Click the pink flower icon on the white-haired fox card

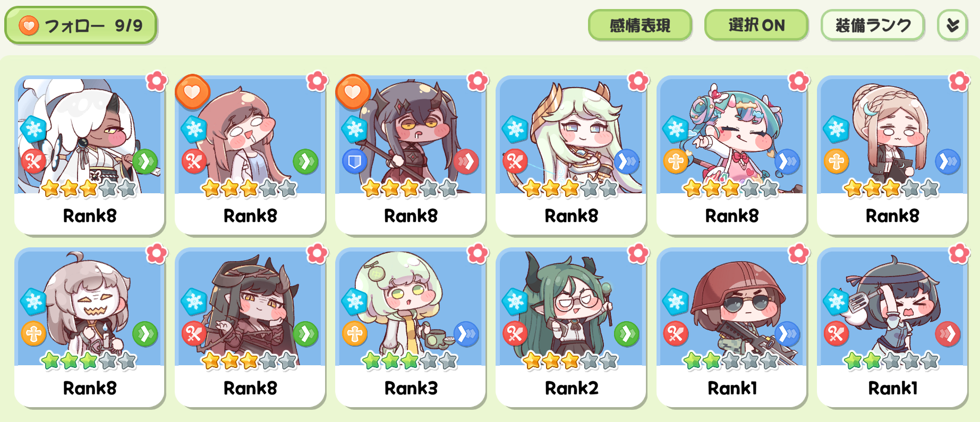tap(157, 81)
